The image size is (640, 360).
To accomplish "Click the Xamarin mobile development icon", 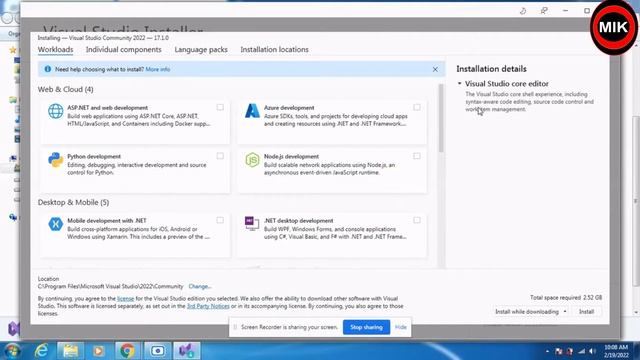I will [56, 224].
